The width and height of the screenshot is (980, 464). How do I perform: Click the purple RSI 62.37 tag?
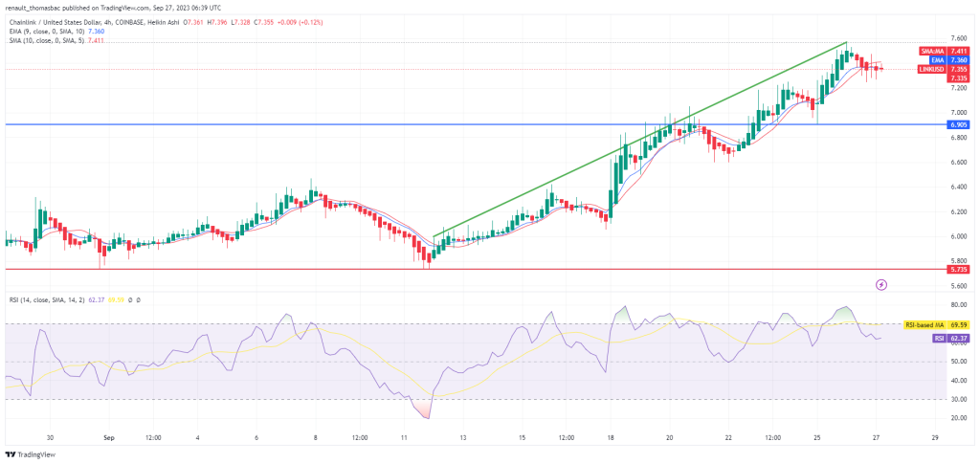939,338
